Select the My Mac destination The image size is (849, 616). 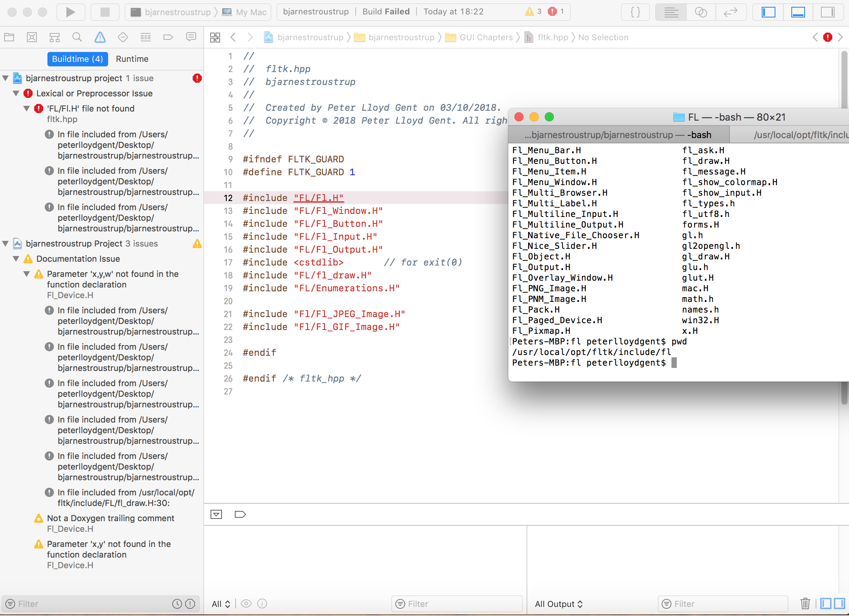click(x=245, y=12)
